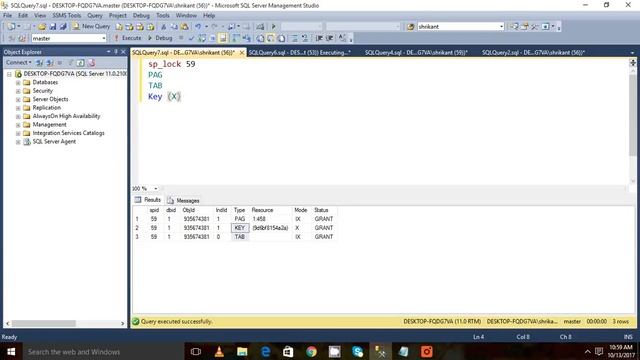
Task: Click the Save icon in toolbar
Action: click(53, 27)
